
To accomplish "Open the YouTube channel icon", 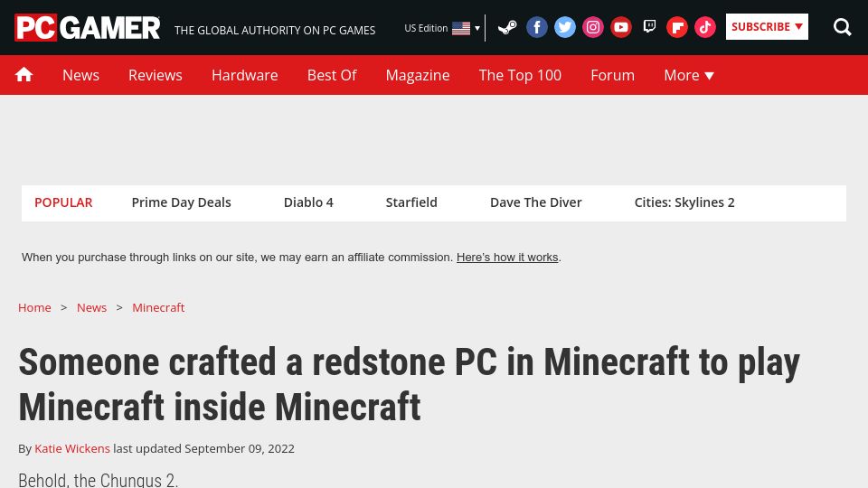I will pos(621,27).
